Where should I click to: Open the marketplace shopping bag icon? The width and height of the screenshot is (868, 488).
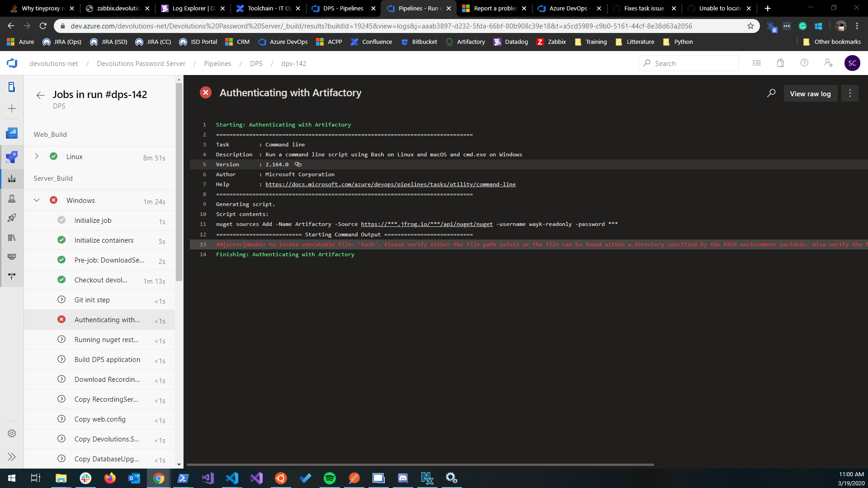pyautogui.click(x=780, y=63)
